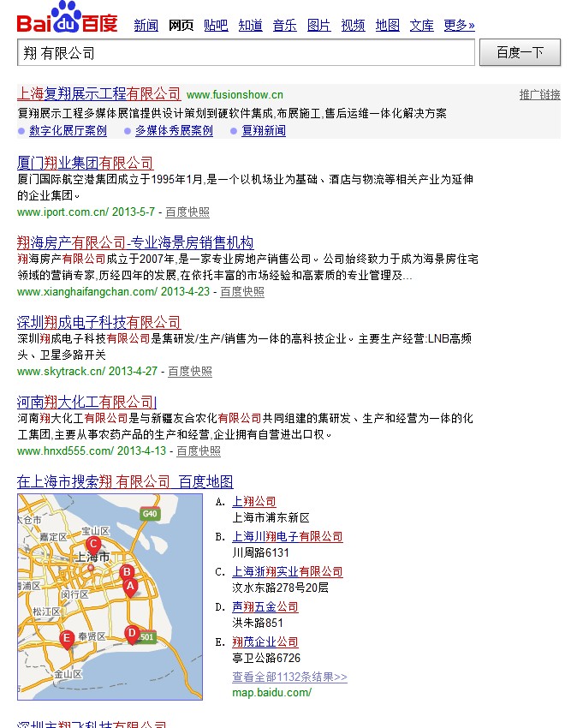Screen dimensions: 571x728
Task: Click 查看全部1132条结果>> link
Action: point(289,677)
